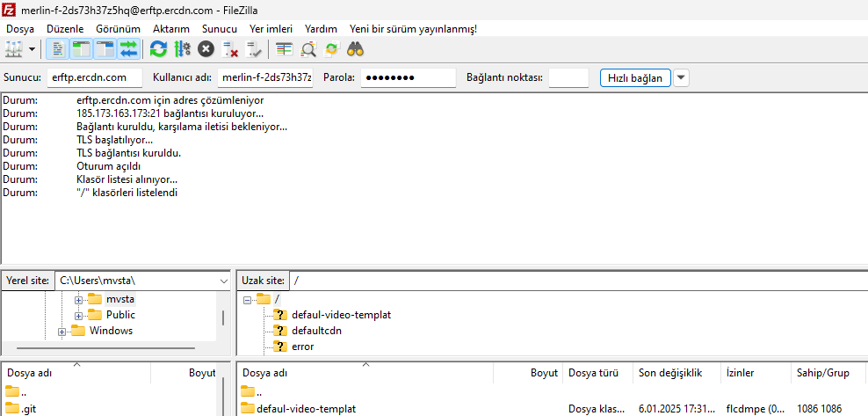Sort remote files by Dosya türü
The height and width of the screenshot is (416, 868).
[x=598, y=374]
